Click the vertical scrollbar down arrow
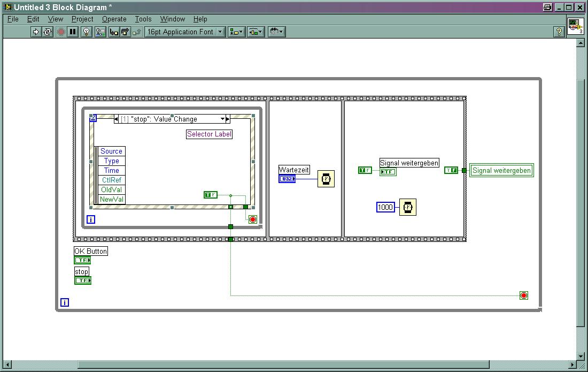Screen dimensions: 588x372 tap(580, 356)
